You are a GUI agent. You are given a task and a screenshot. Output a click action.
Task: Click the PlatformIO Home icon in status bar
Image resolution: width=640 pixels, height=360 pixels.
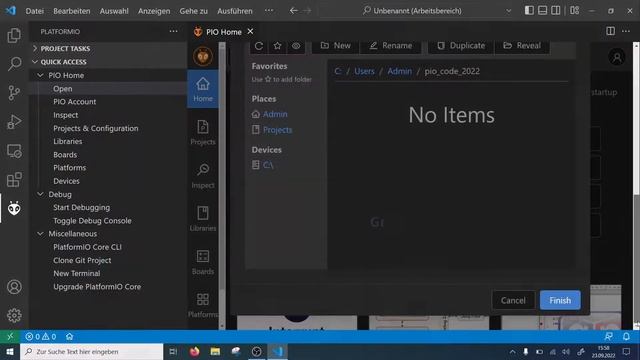[69, 336]
